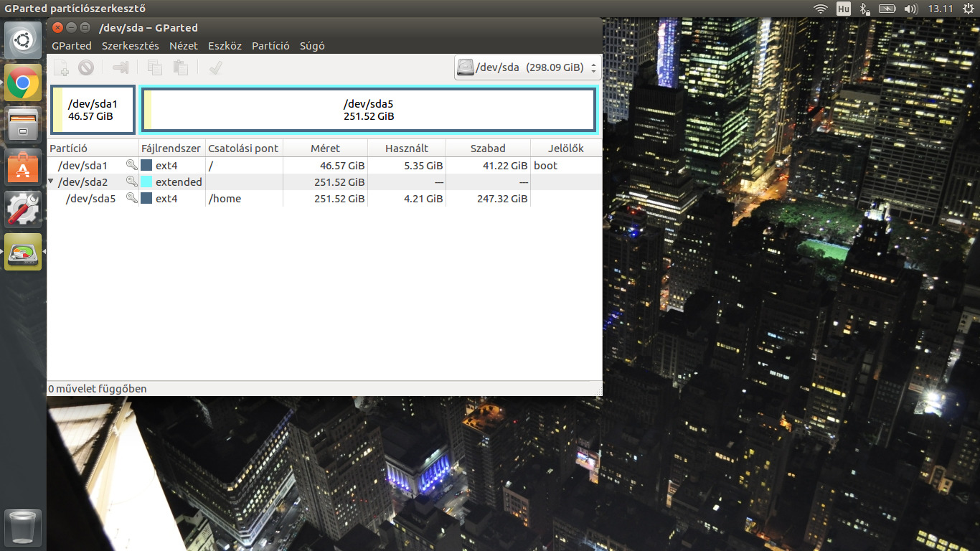Click the Jelölők column header
980x551 pixels.
pos(566,148)
